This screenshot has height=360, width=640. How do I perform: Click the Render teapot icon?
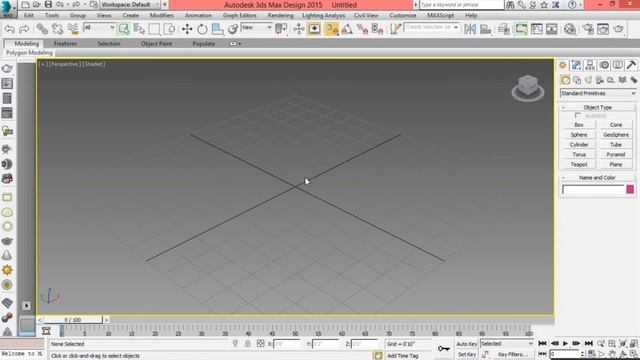619,29
